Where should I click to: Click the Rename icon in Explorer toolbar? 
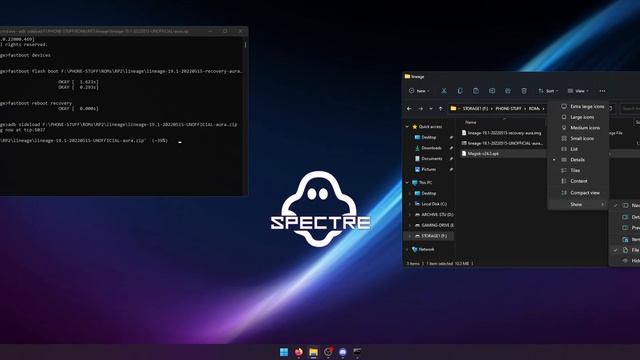(x=492, y=91)
